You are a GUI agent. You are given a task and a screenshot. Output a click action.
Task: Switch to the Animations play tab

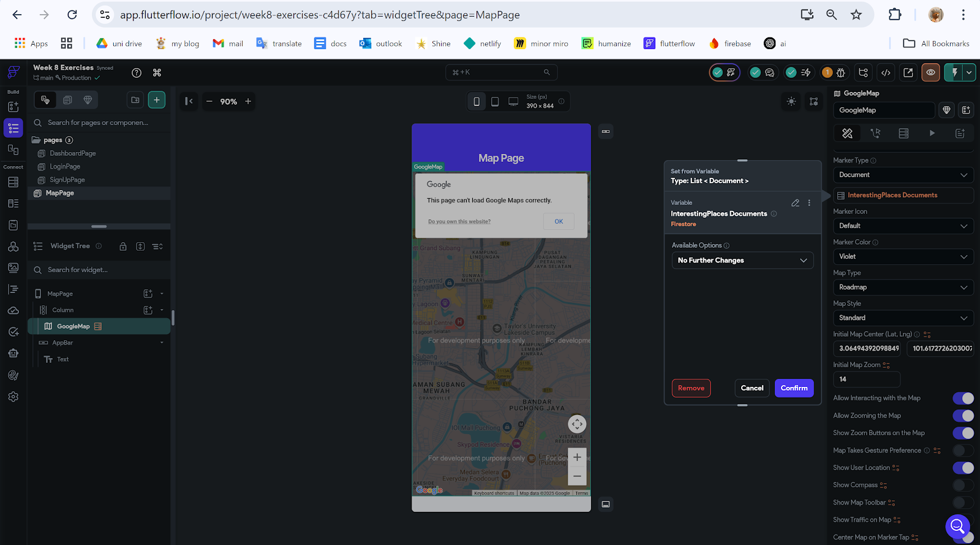[932, 133]
